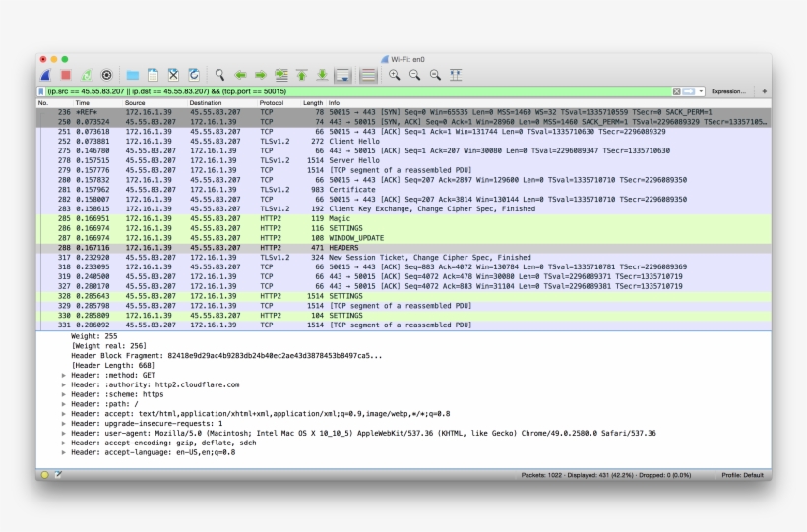Toggle auto-scroll during live capture

click(342, 75)
